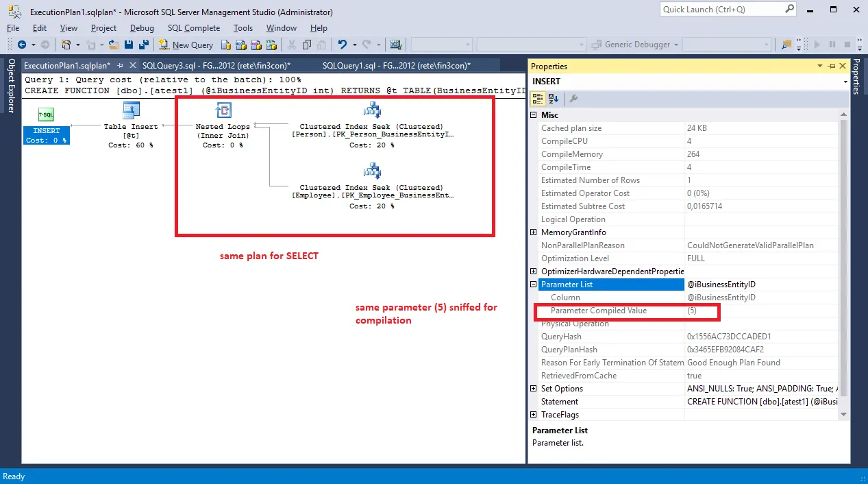Open the View menu
This screenshot has width=868, height=484.
click(69, 28)
